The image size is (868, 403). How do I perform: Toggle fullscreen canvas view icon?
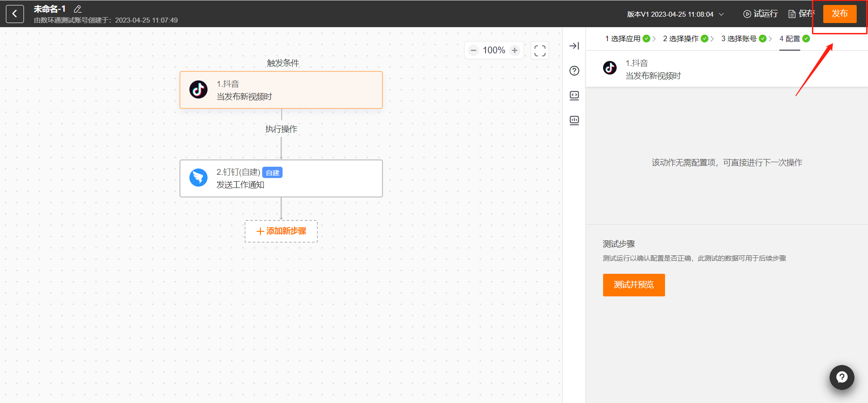[x=540, y=50]
